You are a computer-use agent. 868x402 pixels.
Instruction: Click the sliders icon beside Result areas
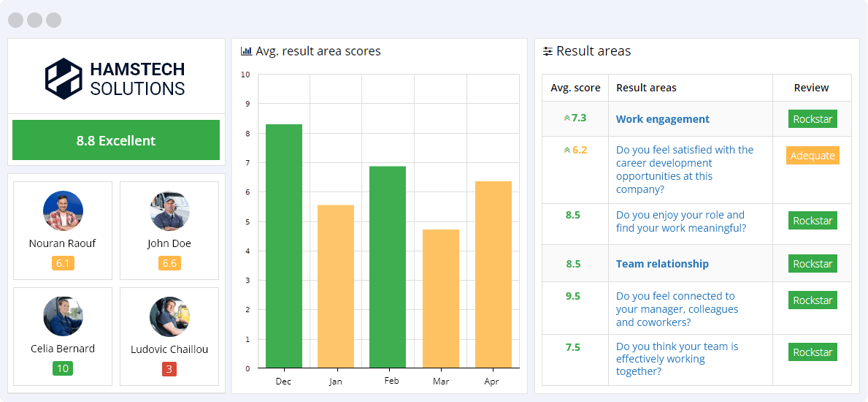548,52
